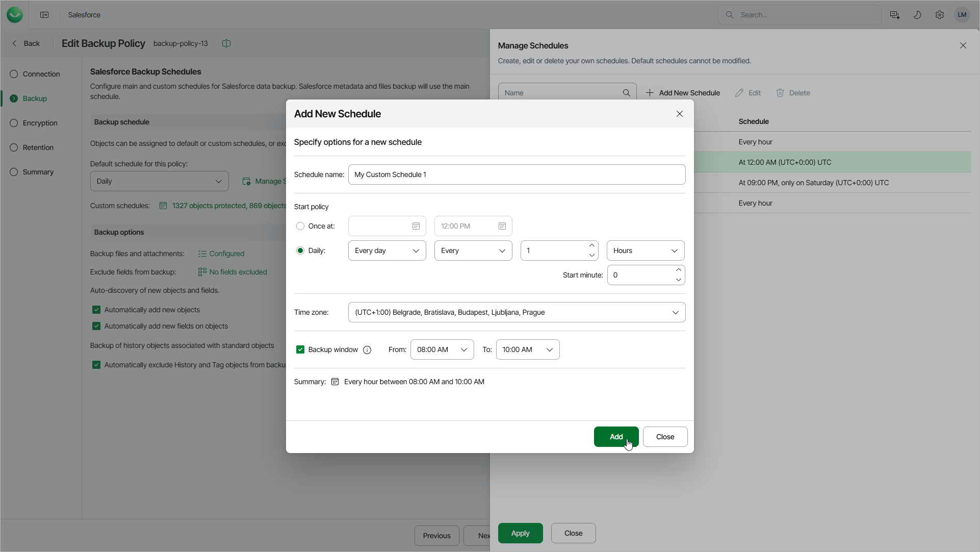Select the Once at radio button
The width and height of the screenshot is (980, 552).
pyautogui.click(x=300, y=227)
